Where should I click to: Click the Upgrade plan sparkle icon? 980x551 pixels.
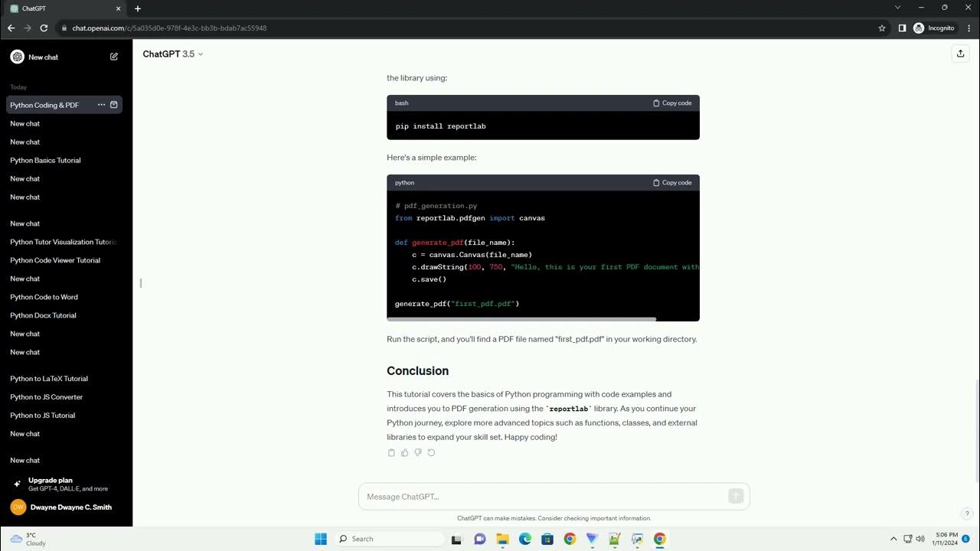17,484
